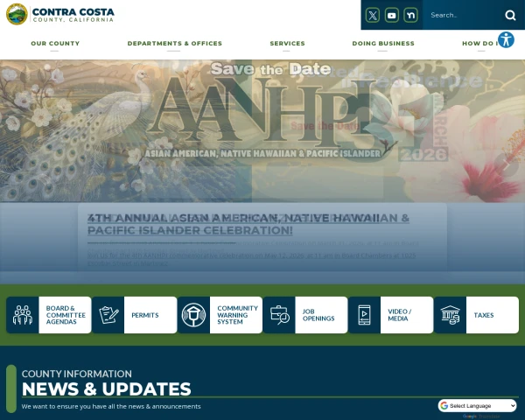Advance slideshow with the next arrow
This screenshot has width=525, height=420.
[506, 164]
